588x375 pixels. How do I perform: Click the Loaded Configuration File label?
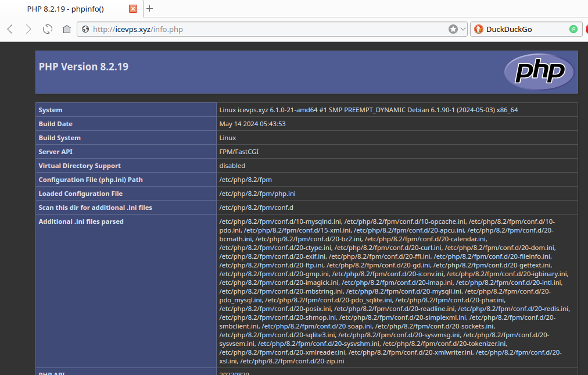point(81,194)
